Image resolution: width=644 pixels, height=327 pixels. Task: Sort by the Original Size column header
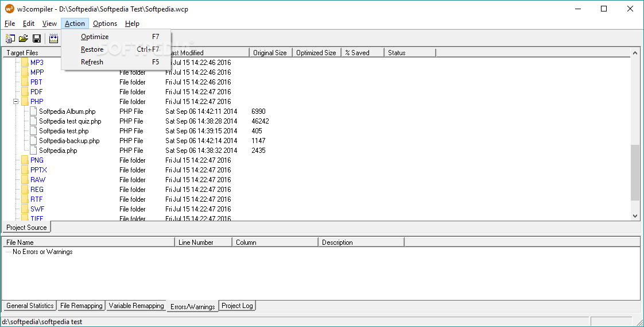pos(271,53)
